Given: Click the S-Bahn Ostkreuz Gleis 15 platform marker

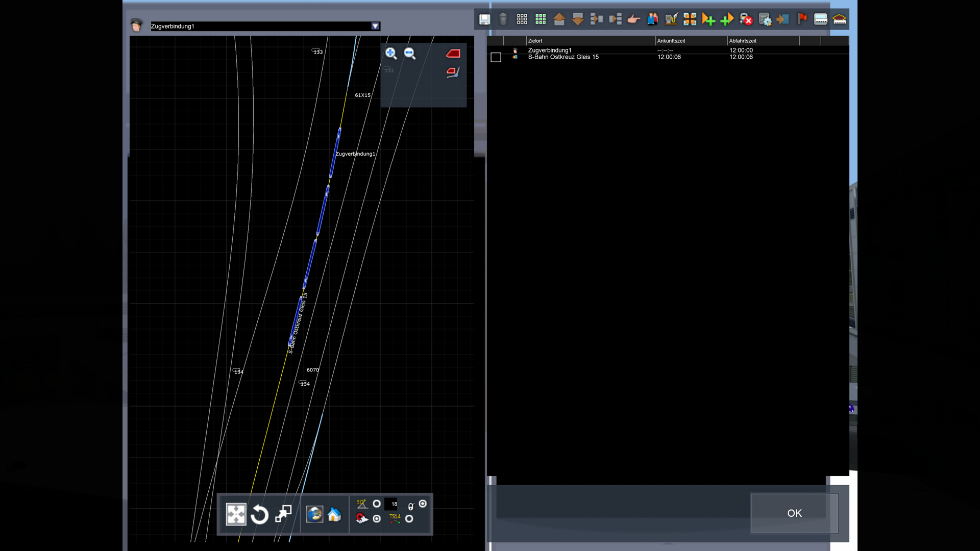Looking at the screenshot, I should point(298,323).
